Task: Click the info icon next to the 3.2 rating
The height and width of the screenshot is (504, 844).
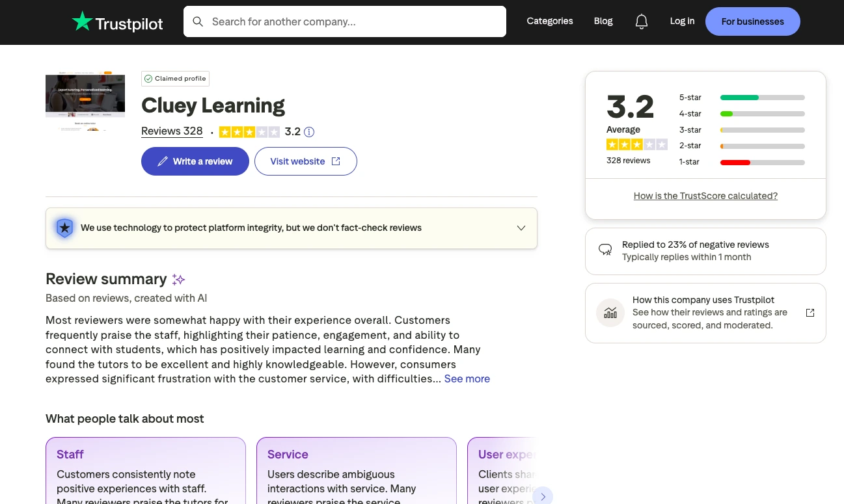Action: 309,131
